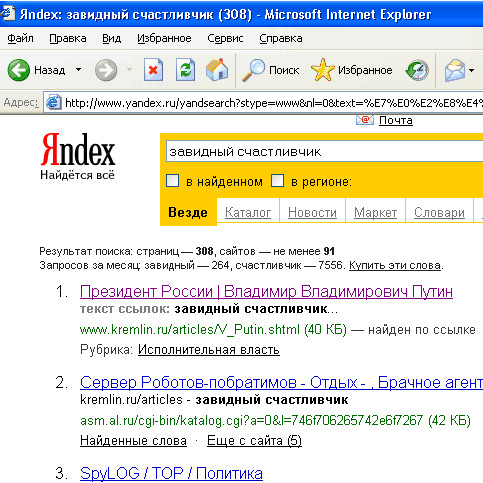Click the green Back arrow icon

pyautogui.click(x=19, y=70)
